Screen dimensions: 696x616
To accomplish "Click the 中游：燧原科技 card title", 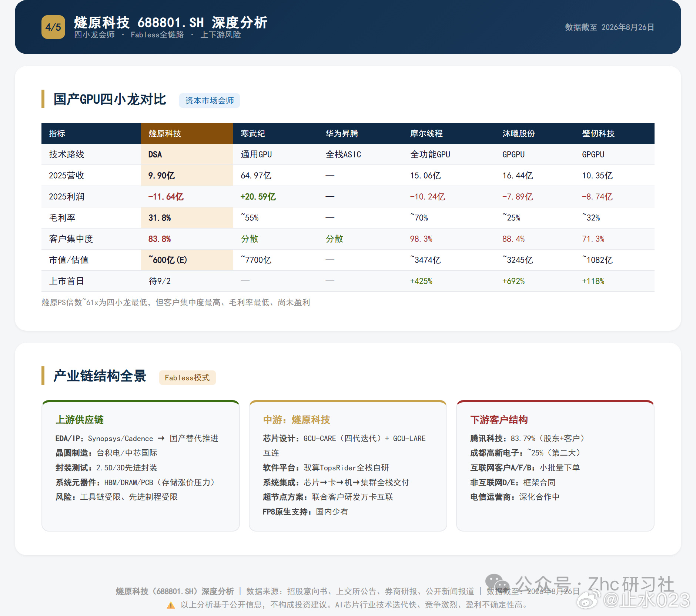I will (296, 420).
